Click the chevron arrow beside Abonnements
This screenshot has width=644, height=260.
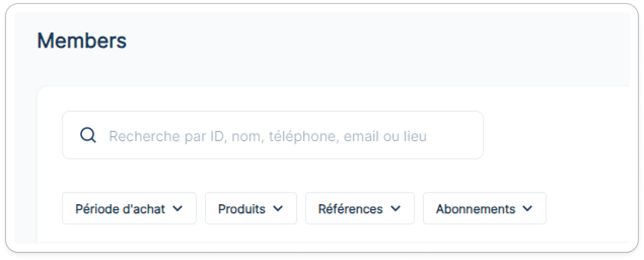[x=527, y=208]
